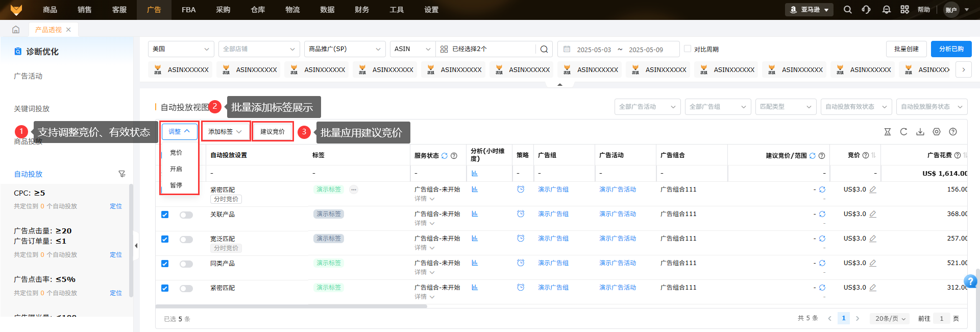Image resolution: width=980 pixels, height=332 pixels.
Task: Open the hourly analysis chart icon for 关联产品
Action: coord(475,214)
